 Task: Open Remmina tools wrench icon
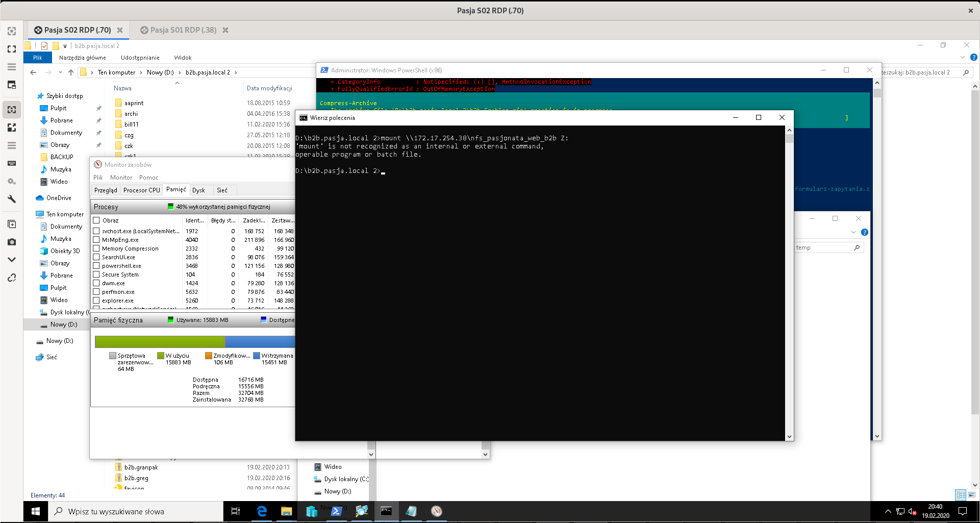(12, 199)
